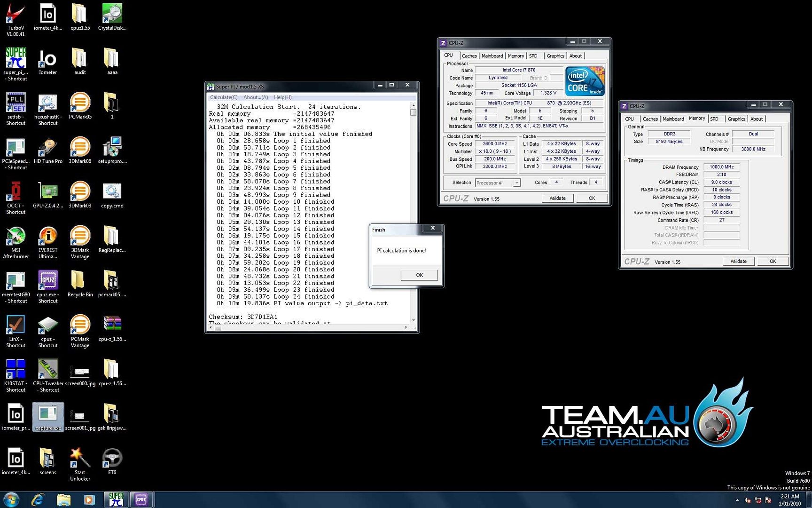
Task: Open Windows Start menu orb
Action: (11, 500)
